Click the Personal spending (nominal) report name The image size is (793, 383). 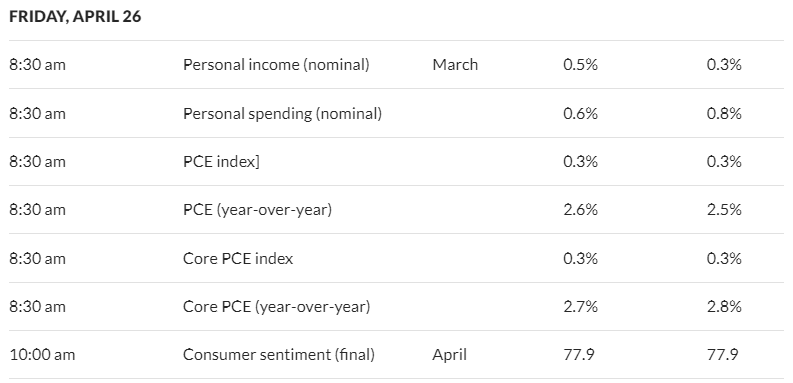click(x=282, y=113)
